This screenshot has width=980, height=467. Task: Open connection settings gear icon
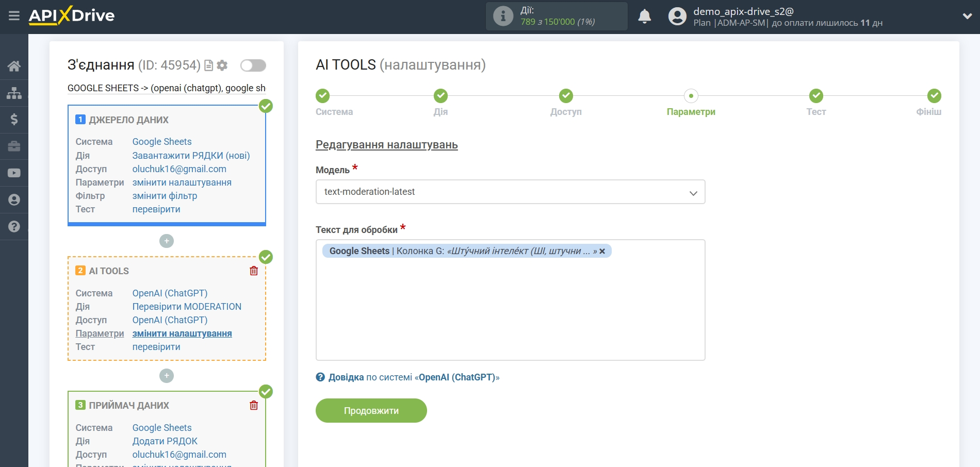(x=222, y=65)
